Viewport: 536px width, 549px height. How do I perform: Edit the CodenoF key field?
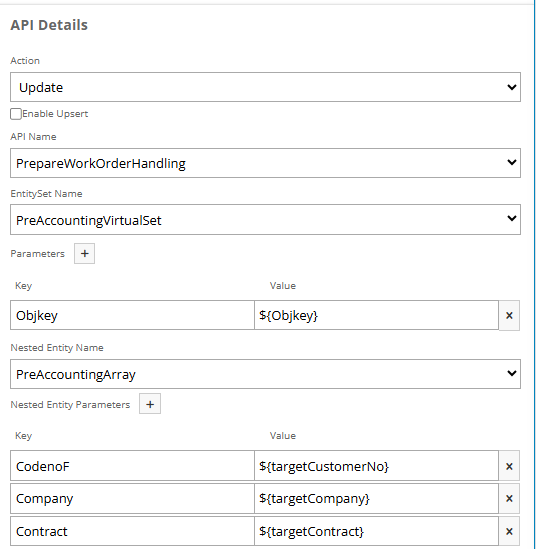(132, 466)
